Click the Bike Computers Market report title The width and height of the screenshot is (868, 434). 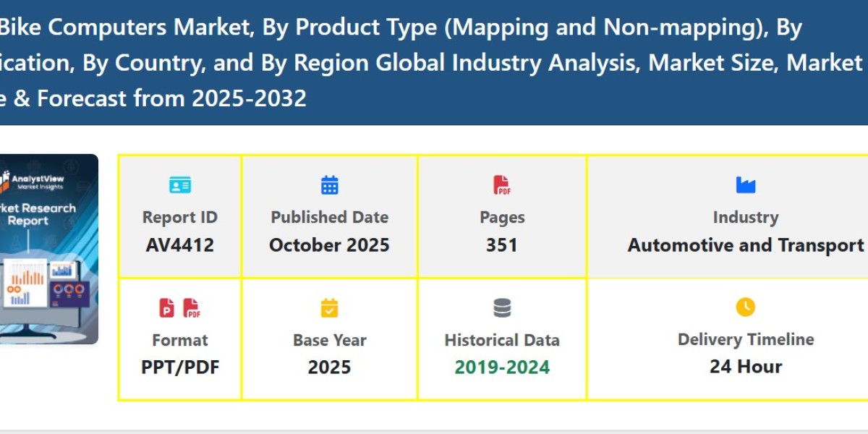(x=362, y=61)
